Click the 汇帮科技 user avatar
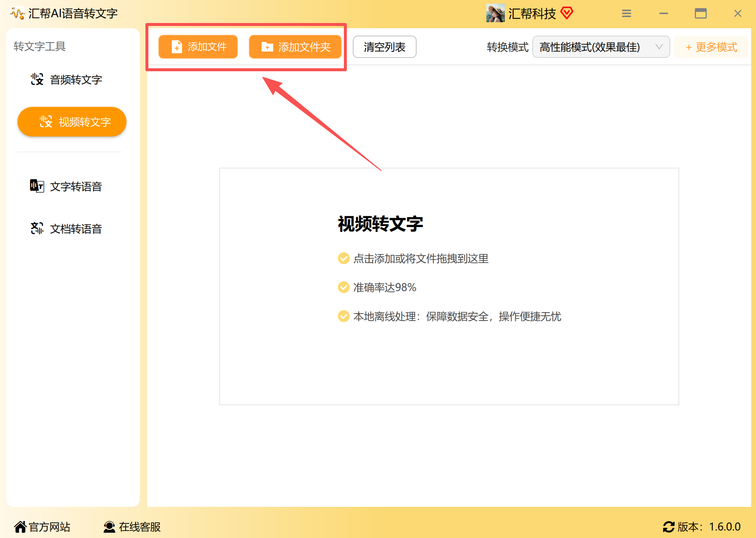This screenshot has height=538, width=756. click(495, 13)
